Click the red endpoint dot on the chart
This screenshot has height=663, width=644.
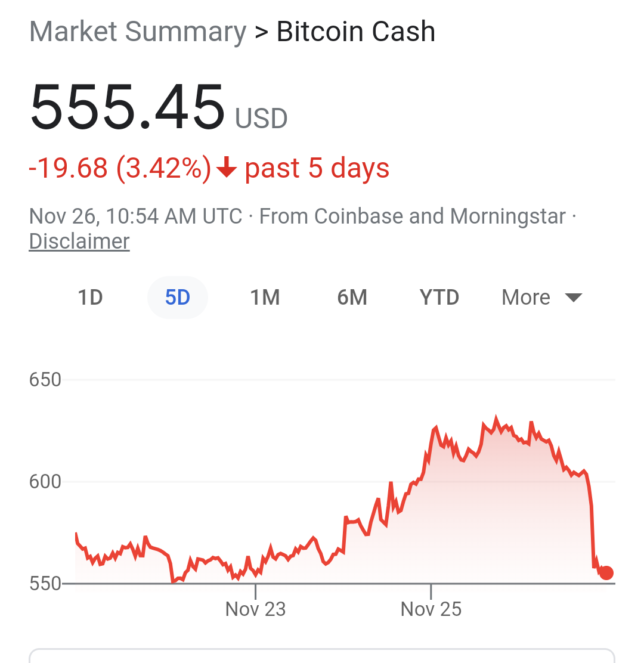point(606,573)
